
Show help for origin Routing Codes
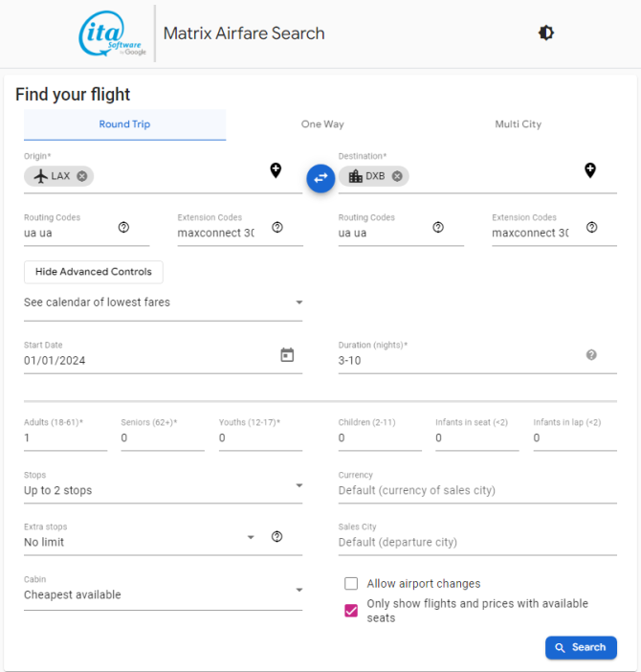tap(123, 227)
